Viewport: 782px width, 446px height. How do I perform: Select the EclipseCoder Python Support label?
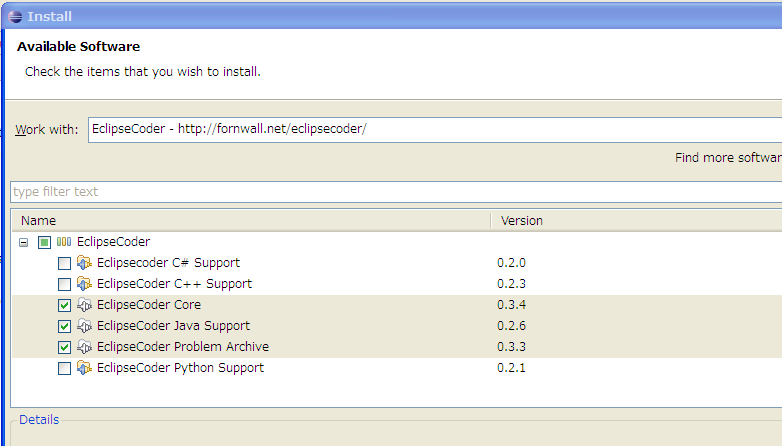click(x=180, y=368)
